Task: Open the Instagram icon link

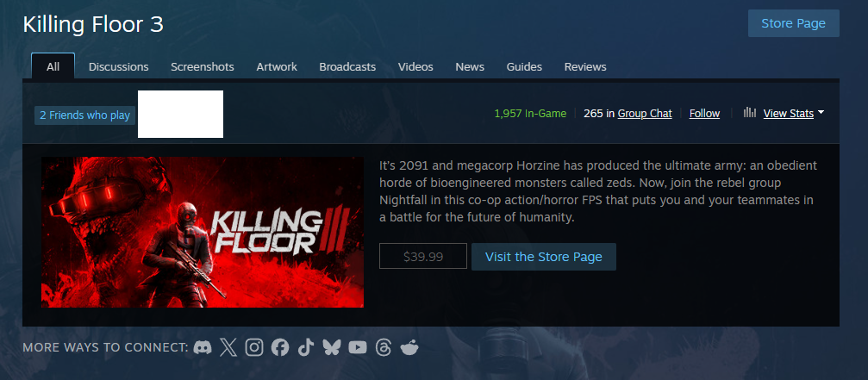Action: tap(254, 347)
